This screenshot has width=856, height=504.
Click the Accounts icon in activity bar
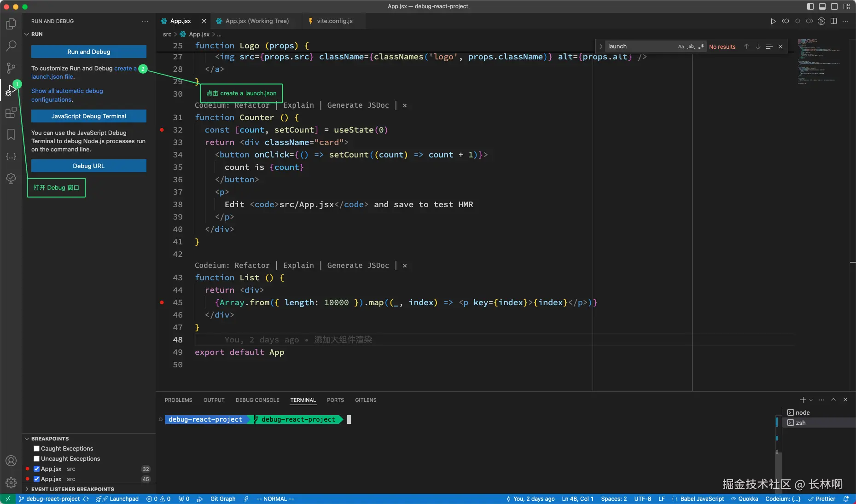click(11, 461)
